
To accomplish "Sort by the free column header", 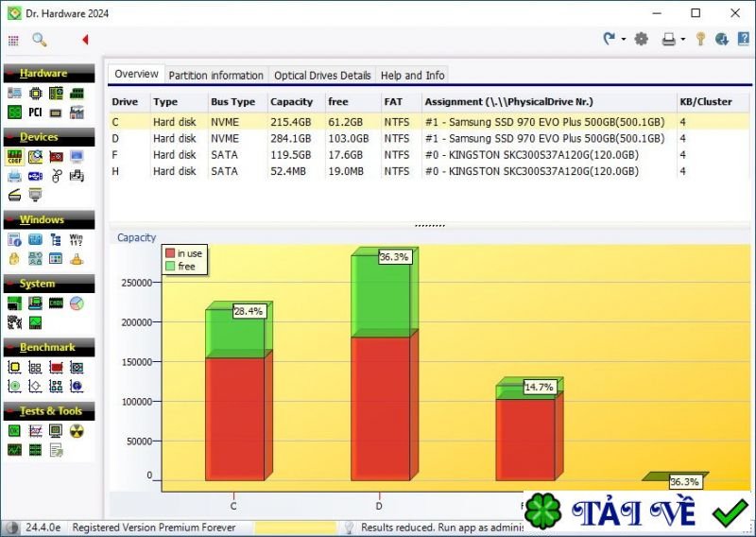I will click(x=352, y=102).
